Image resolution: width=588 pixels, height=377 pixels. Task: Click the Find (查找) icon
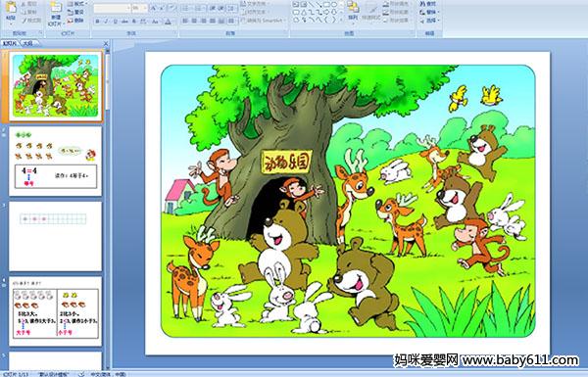coord(428,4)
